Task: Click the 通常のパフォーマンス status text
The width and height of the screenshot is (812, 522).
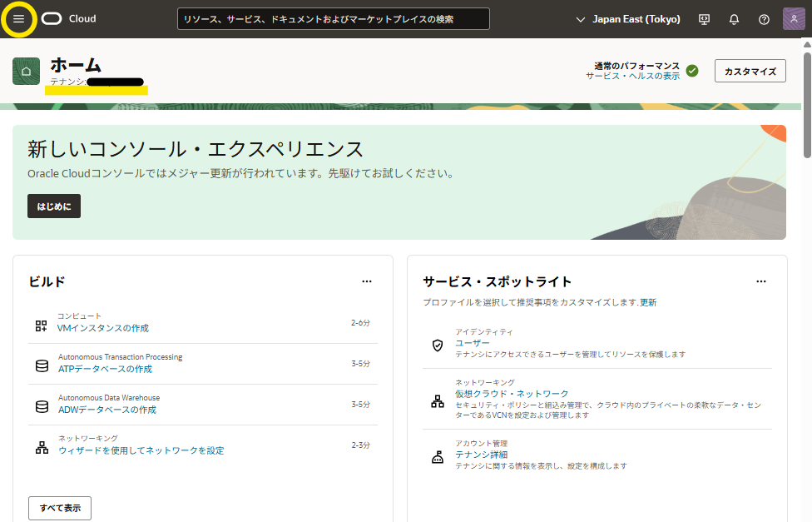Action: coord(637,66)
